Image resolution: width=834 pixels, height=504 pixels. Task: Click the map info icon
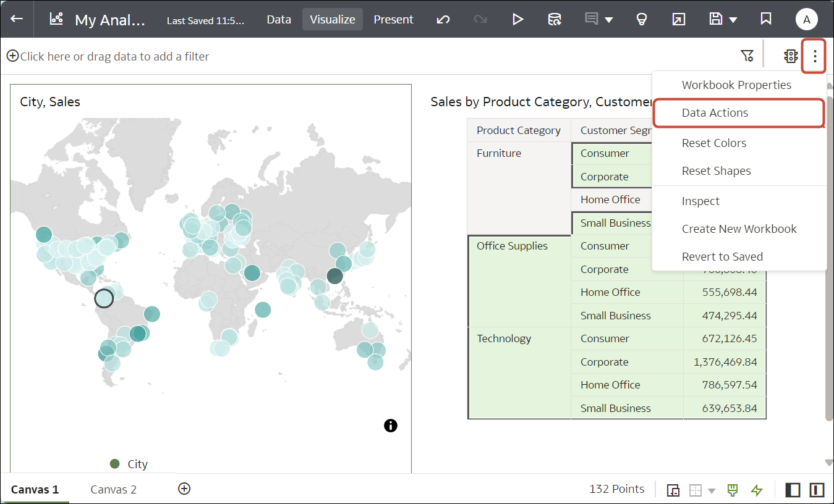pos(391,425)
